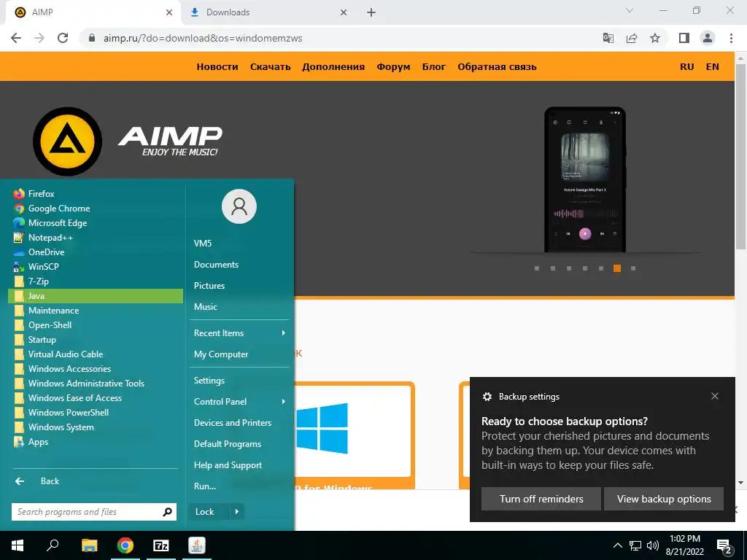This screenshot has width=747, height=560.
Task: Select the highlighted orange carousel dot
Action: click(617, 268)
